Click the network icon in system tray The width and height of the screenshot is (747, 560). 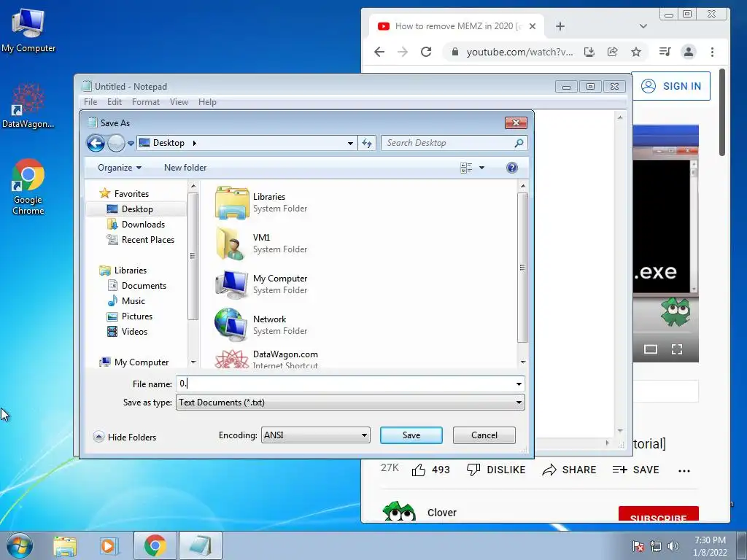[656, 546]
